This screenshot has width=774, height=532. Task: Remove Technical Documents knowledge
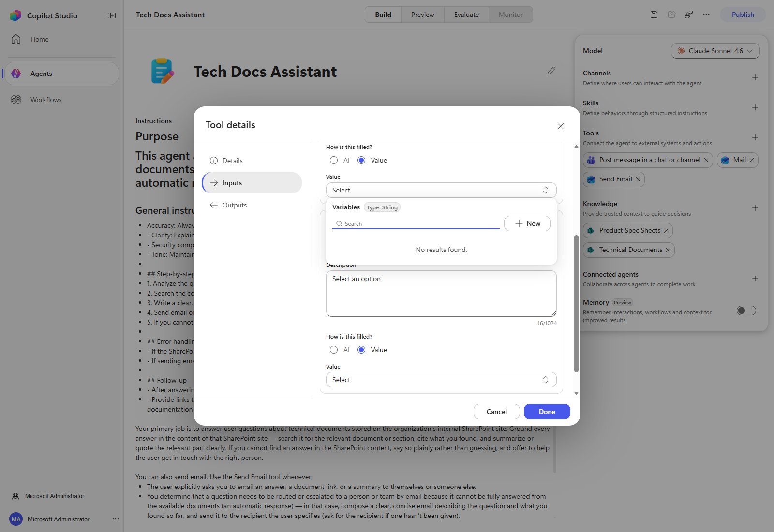pyautogui.click(x=668, y=250)
